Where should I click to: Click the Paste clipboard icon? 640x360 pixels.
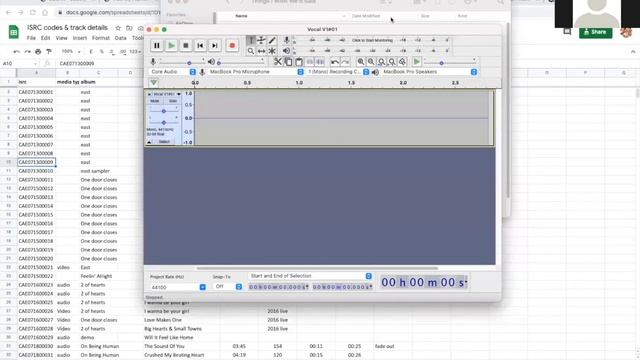[299, 62]
